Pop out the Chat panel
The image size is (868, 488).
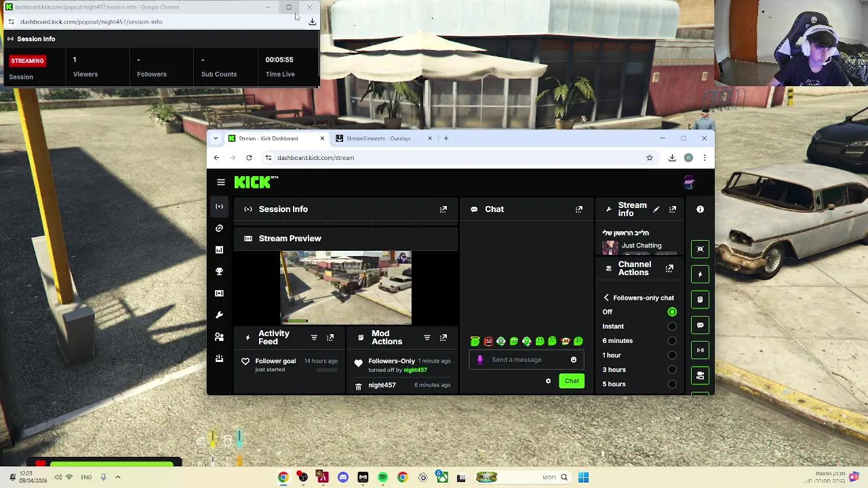(579, 209)
